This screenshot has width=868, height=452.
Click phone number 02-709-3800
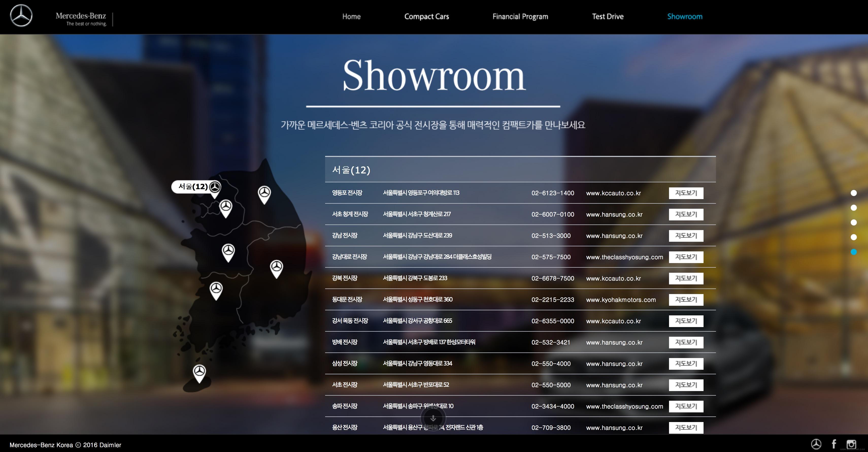(551, 428)
